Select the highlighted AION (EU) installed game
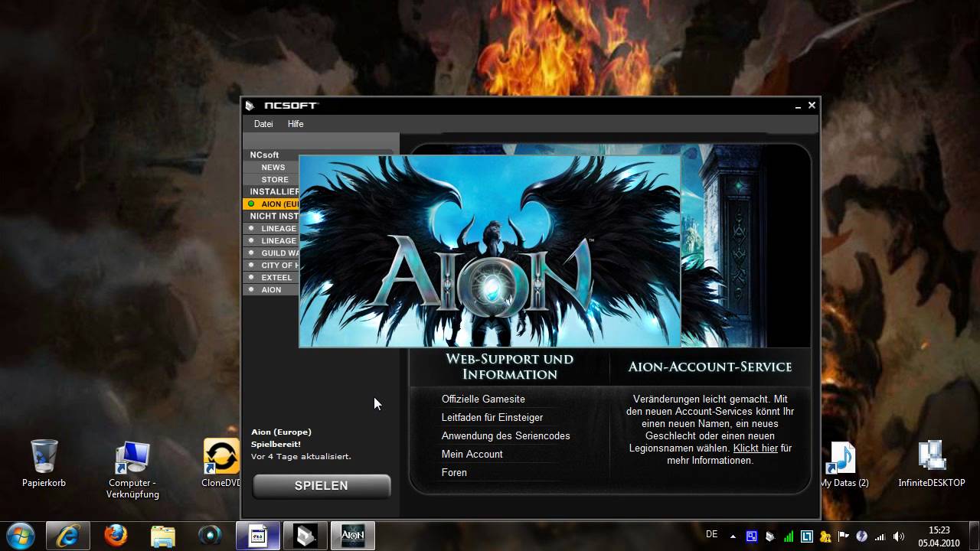The height and width of the screenshot is (551, 980). (271, 204)
